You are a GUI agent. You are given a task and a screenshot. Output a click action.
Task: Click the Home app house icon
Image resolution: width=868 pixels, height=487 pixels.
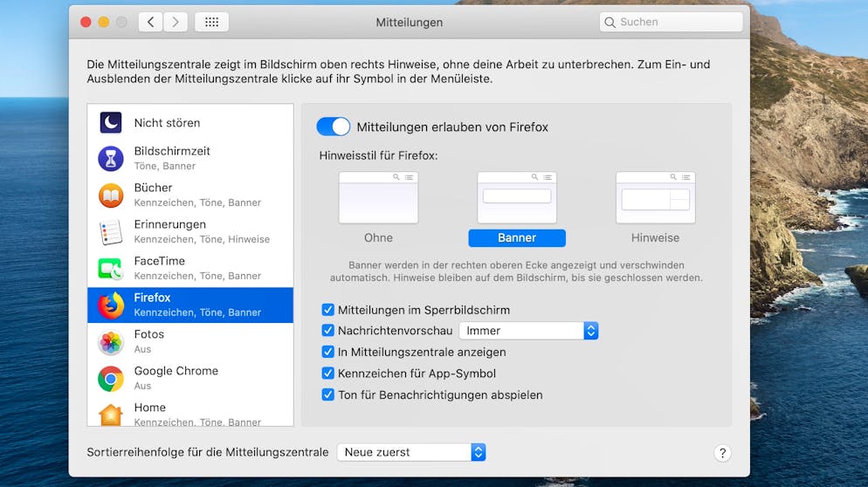111,415
